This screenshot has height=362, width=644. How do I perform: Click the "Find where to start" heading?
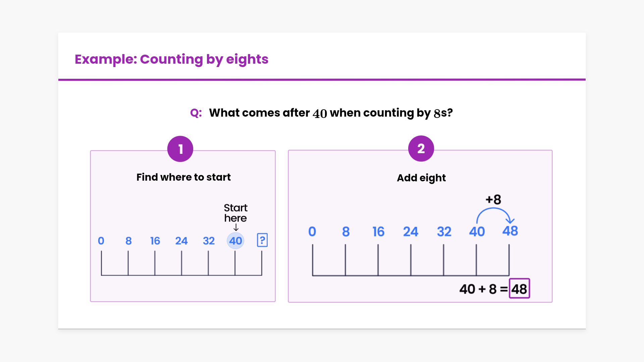[x=183, y=177]
